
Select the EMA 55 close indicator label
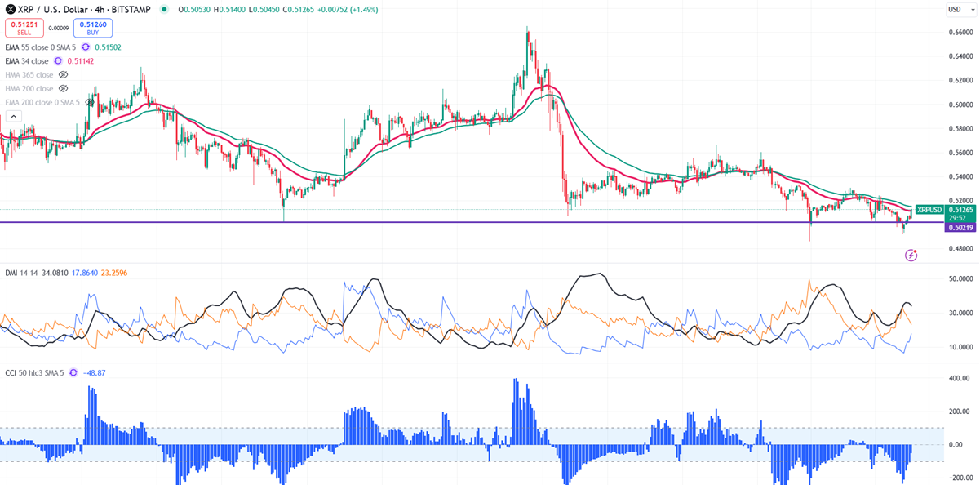40,47
